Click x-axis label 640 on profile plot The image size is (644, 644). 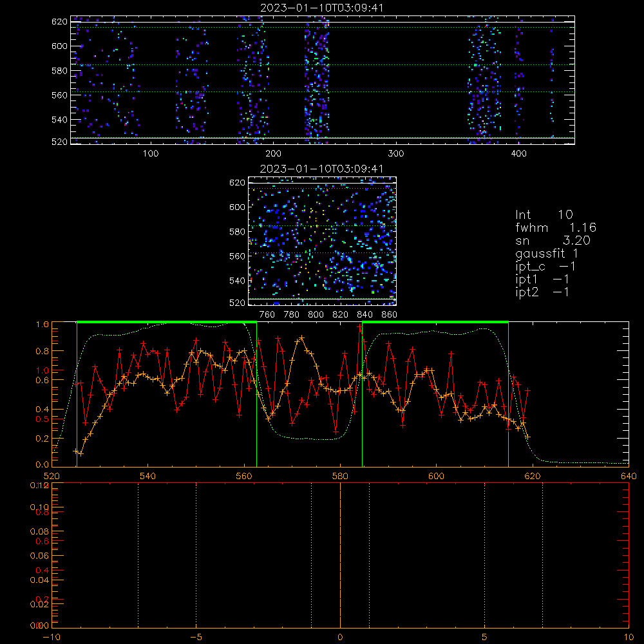[x=629, y=476]
